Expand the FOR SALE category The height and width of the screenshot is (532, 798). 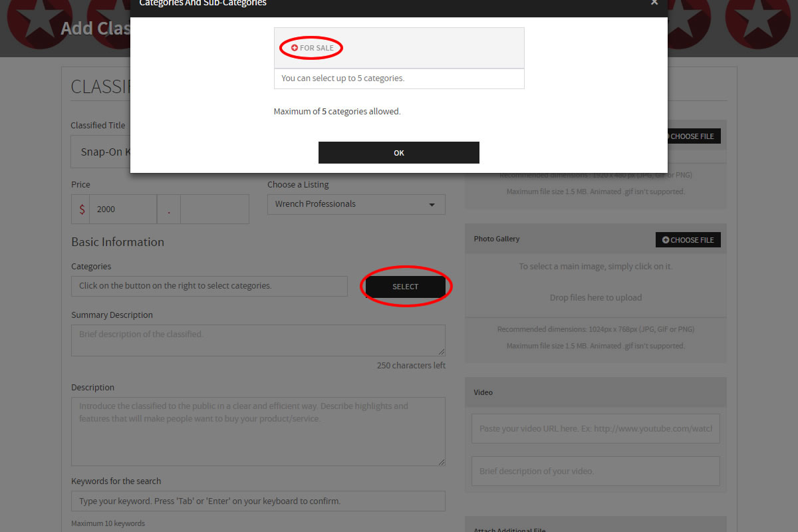click(x=317, y=48)
